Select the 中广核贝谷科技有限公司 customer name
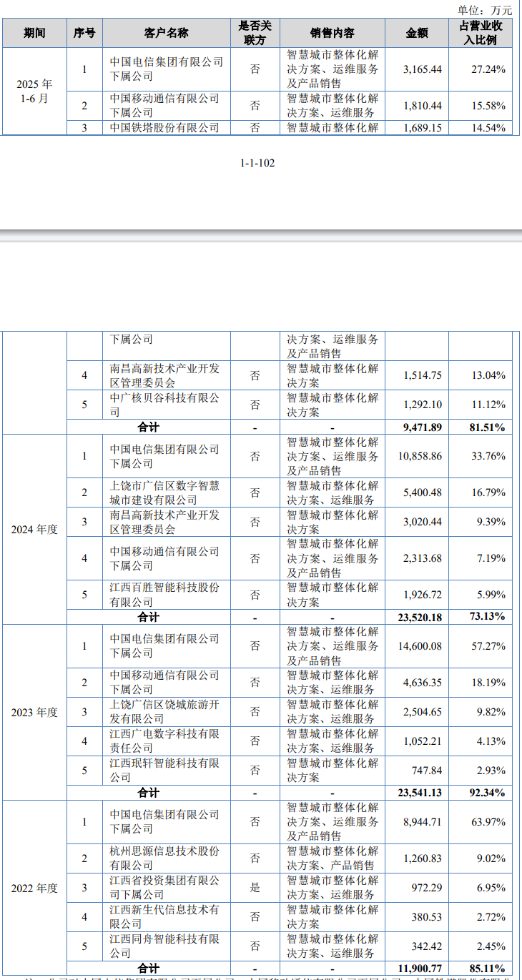Screen dimensions: 522x980 click(165, 405)
